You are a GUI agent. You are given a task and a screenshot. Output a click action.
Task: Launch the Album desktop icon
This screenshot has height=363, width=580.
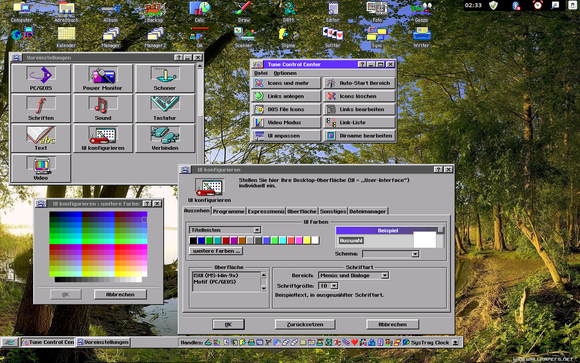tap(111, 12)
